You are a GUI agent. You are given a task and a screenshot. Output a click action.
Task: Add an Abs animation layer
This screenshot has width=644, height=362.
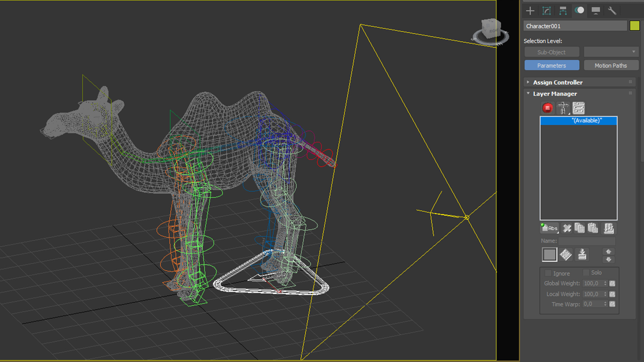pos(549,228)
